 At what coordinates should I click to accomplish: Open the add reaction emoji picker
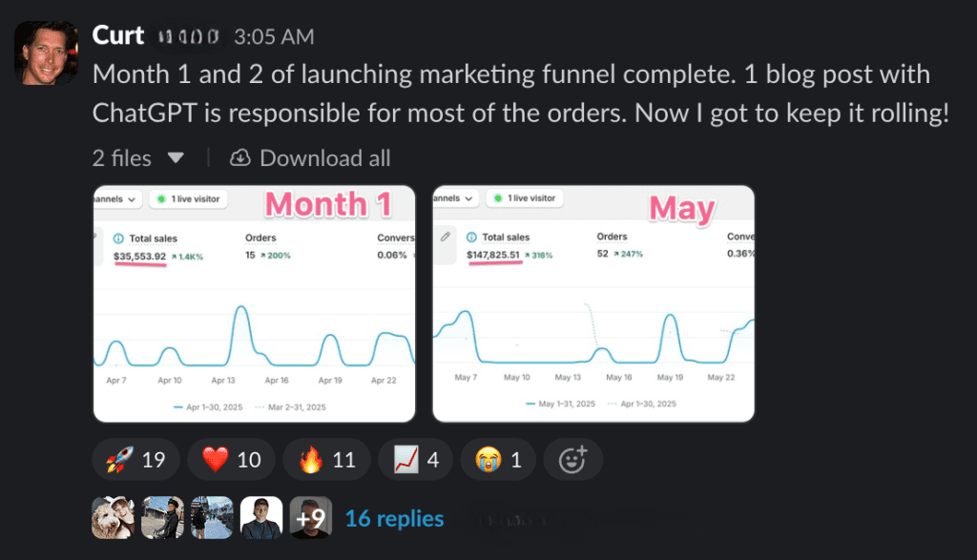(572, 460)
